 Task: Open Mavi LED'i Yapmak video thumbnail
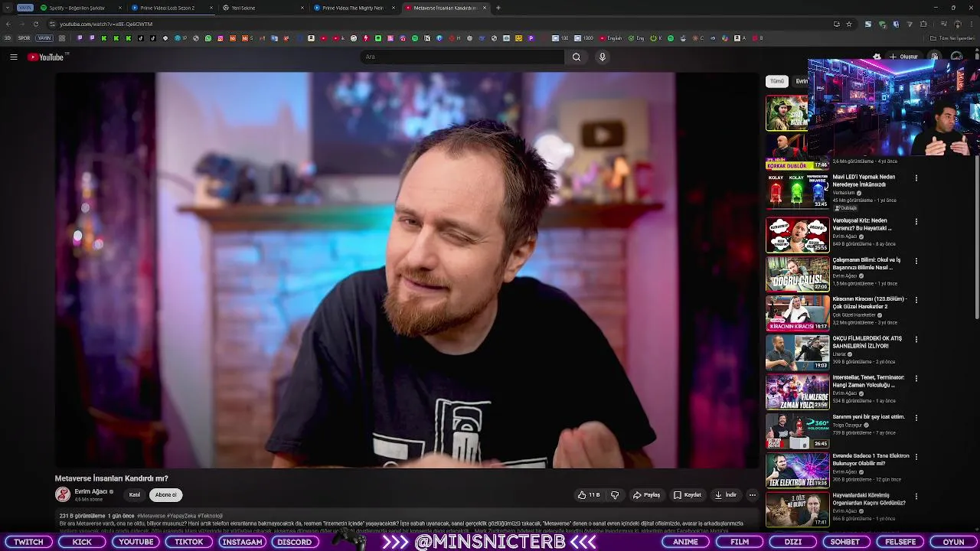797,191
